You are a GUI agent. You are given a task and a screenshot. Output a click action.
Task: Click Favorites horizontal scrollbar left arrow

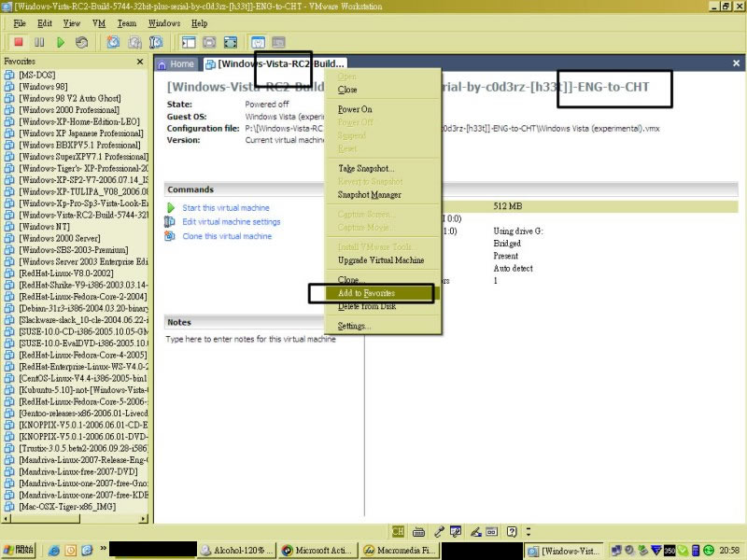[x=7, y=519]
